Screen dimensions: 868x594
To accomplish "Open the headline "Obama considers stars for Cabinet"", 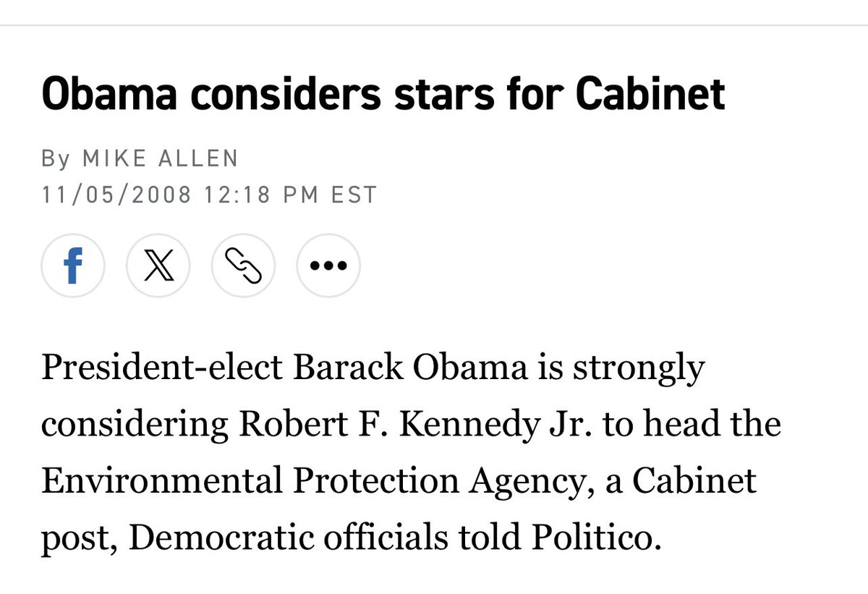I will coord(383,94).
